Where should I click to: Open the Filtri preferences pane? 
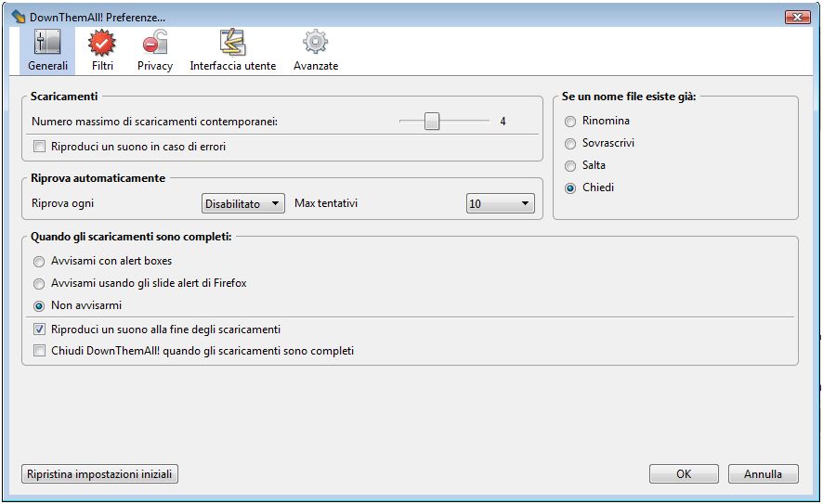point(102,50)
